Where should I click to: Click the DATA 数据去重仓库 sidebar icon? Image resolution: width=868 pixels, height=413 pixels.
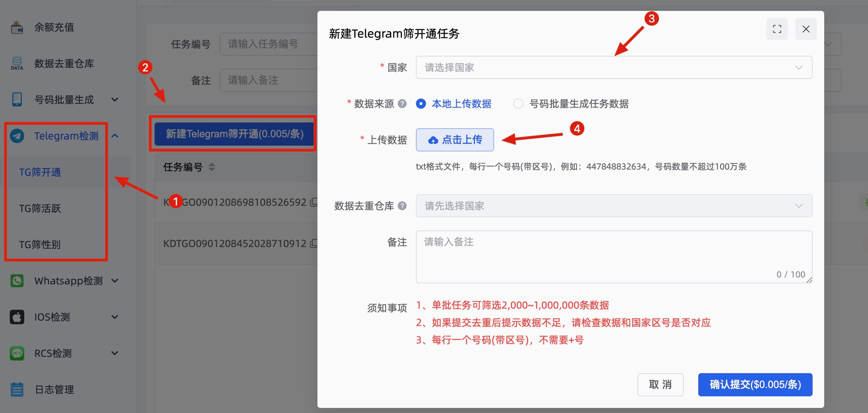pos(16,63)
